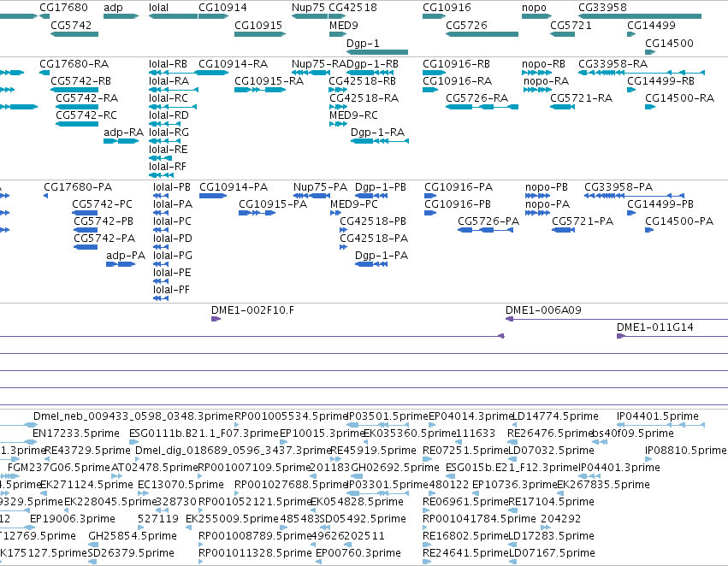Select the adp gene label

[x=113, y=8]
